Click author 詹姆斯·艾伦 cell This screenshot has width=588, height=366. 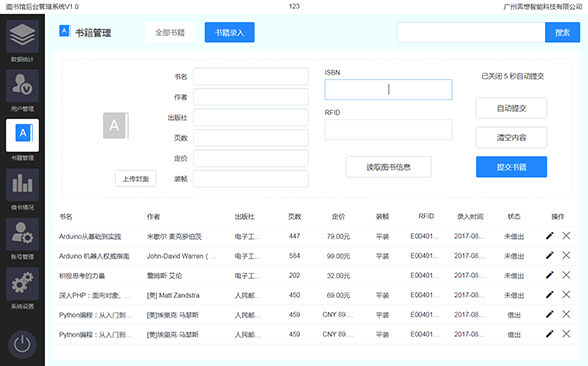tap(164, 276)
